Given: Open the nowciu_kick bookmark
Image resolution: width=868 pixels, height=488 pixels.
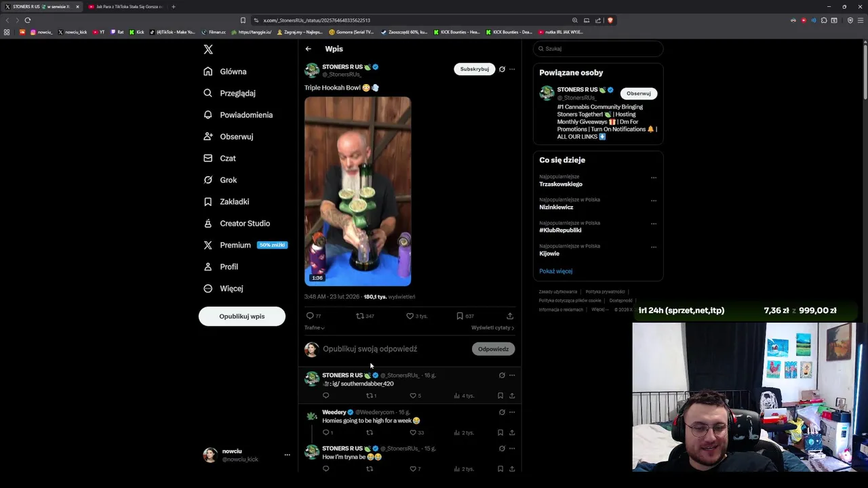Looking at the screenshot, I should tap(73, 32).
